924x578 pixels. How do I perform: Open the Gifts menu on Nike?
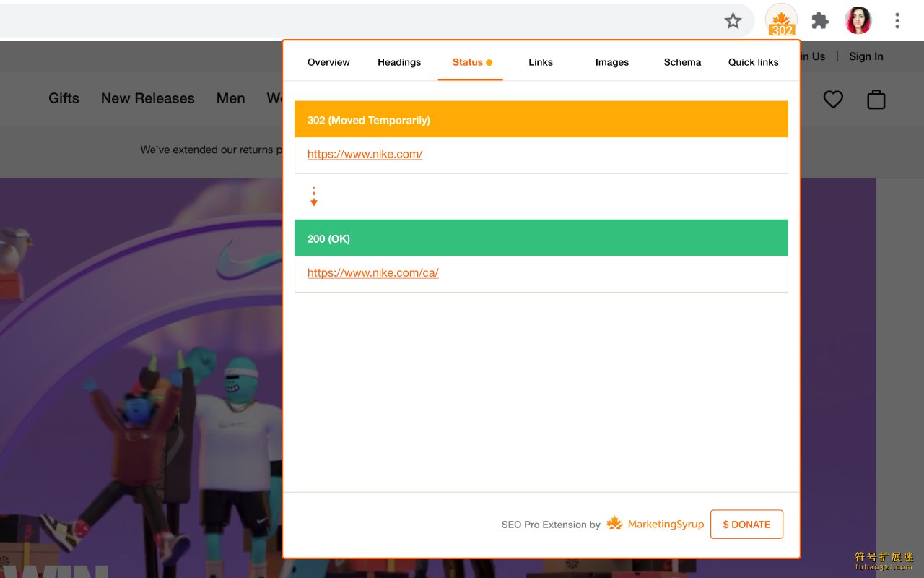tap(64, 98)
